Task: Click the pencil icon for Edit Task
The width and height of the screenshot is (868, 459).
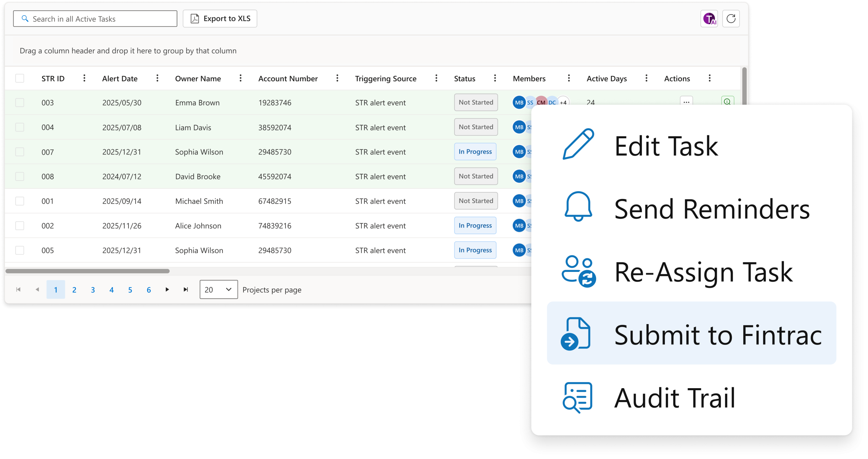Action: click(578, 144)
